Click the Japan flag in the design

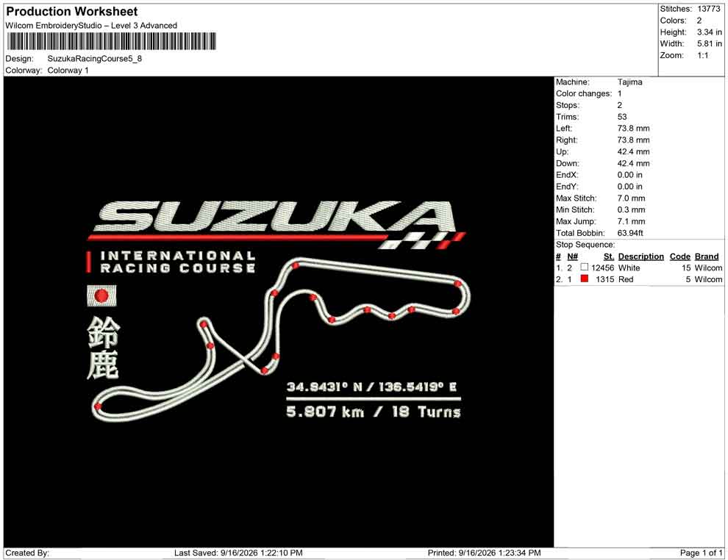tap(101, 296)
